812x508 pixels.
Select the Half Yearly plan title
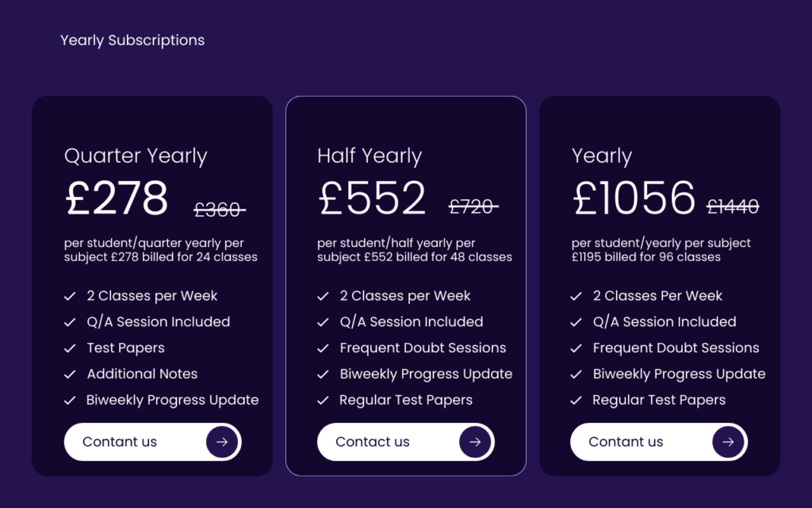(370, 156)
